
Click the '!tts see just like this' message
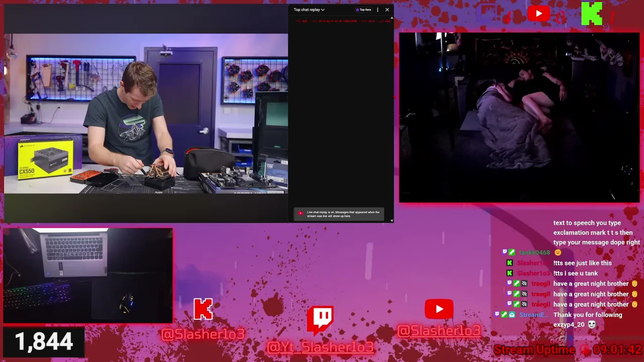pos(583,263)
